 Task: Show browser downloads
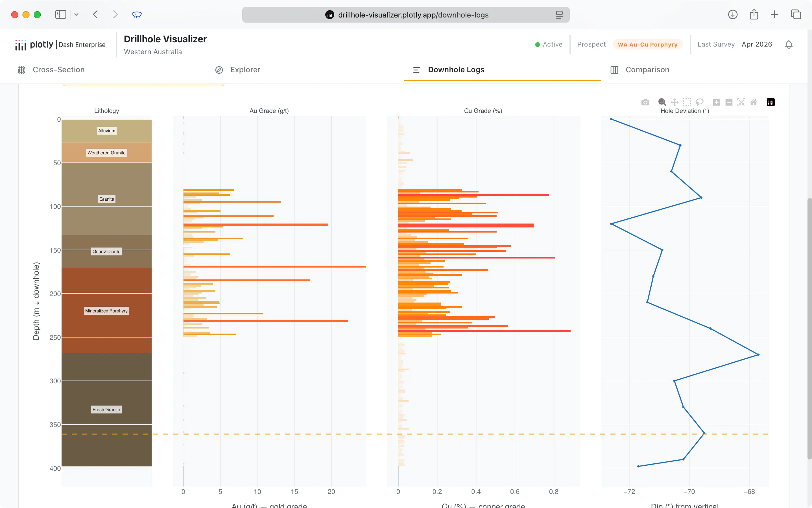(x=733, y=14)
